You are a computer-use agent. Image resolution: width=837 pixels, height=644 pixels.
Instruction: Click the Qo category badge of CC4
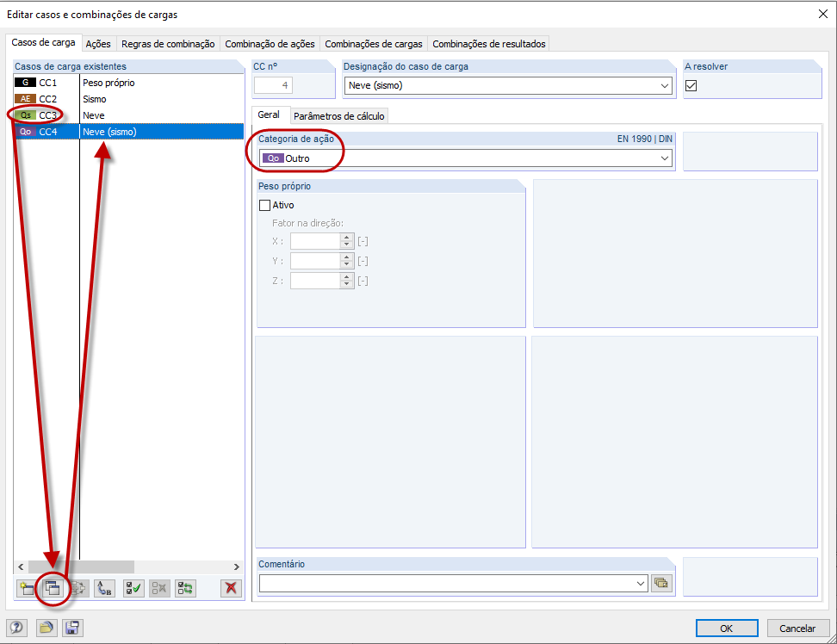[25, 132]
